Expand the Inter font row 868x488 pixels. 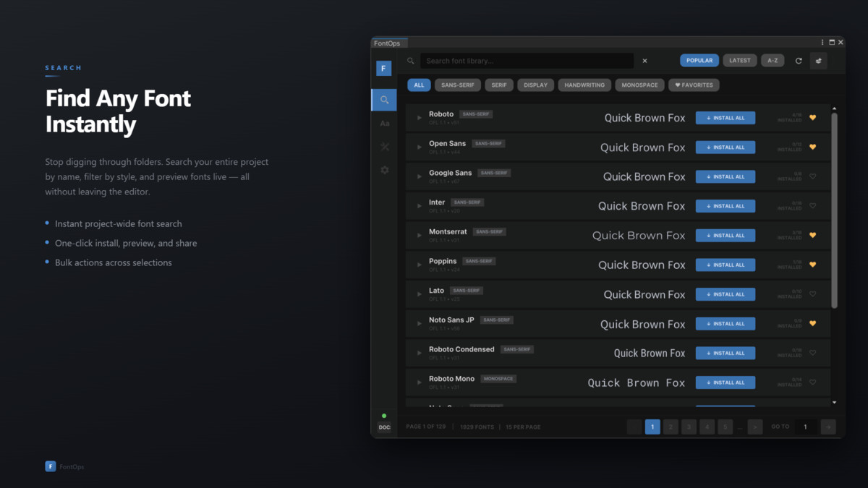pos(420,206)
